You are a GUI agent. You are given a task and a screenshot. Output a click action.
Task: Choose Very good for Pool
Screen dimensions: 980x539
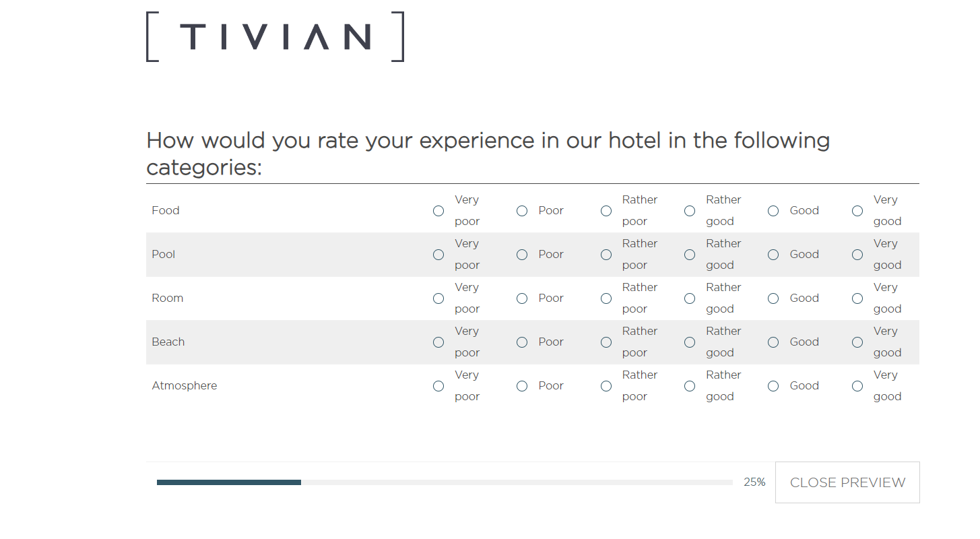coord(857,255)
